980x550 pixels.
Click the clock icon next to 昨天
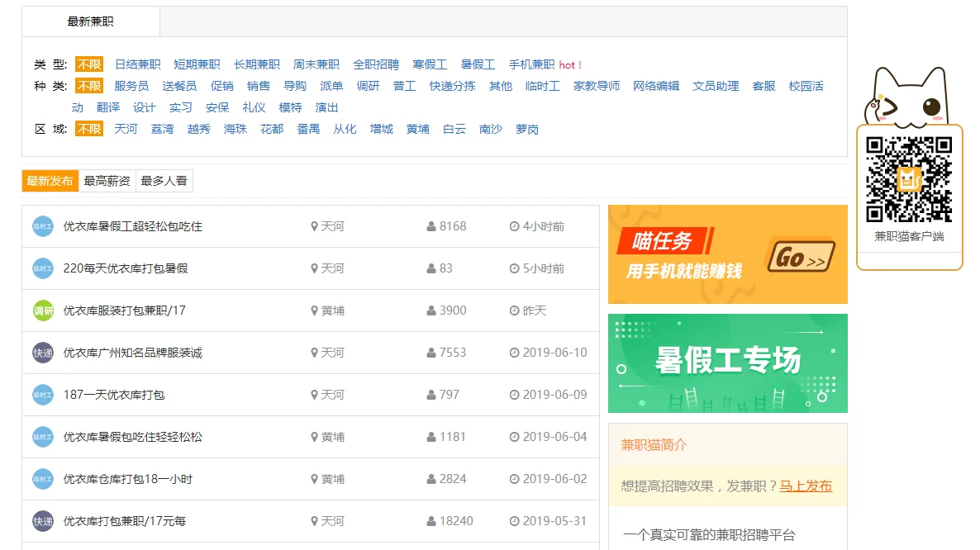click(x=515, y=310)
